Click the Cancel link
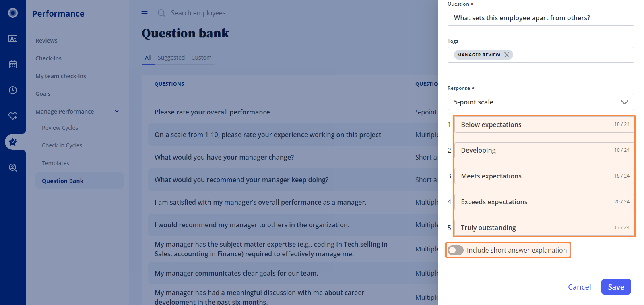This screenshot has width=644, height=305. coord(579,287)
